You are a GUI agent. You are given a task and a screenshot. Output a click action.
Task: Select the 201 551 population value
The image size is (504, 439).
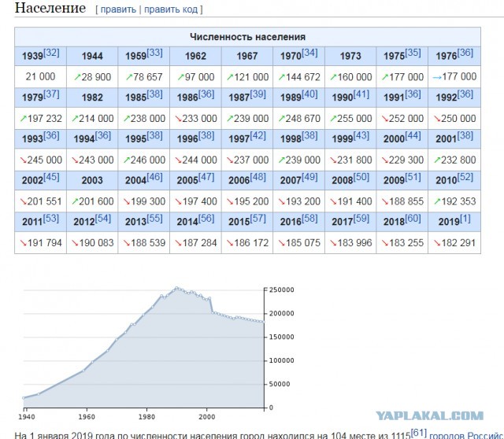click(45, 201)
